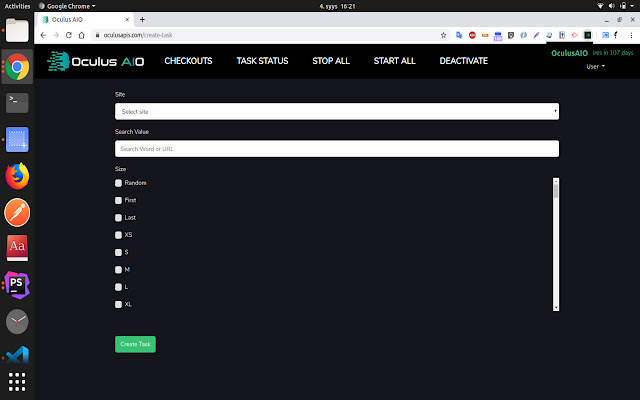The width and height of the screenshot is (640, 400).
Task: Check the Random size option
Action: point(118,183)
